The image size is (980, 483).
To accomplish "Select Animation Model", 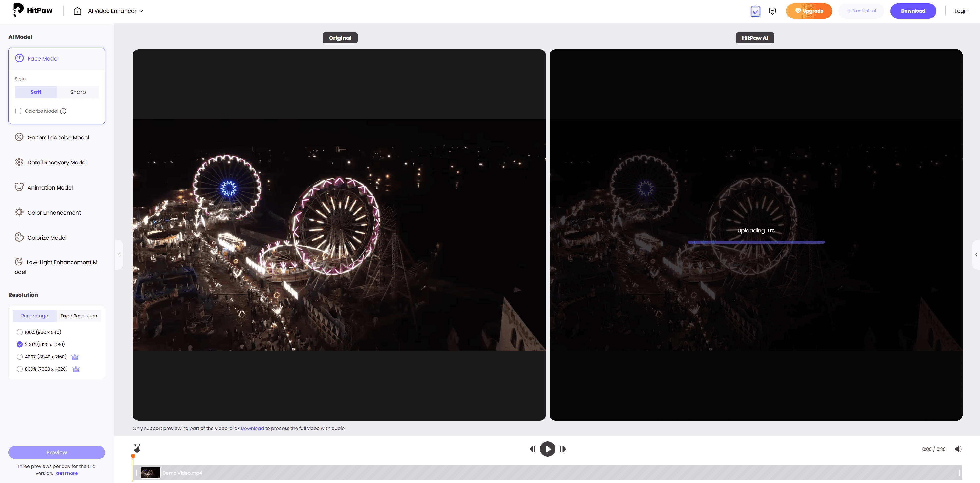I will [57, 187].
